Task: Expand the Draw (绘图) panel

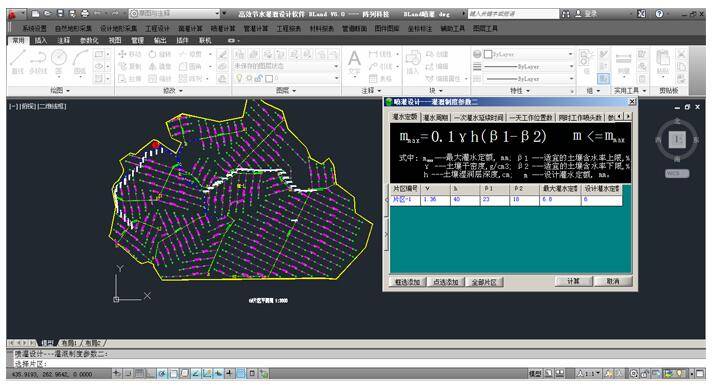Action: pos(60,91)
